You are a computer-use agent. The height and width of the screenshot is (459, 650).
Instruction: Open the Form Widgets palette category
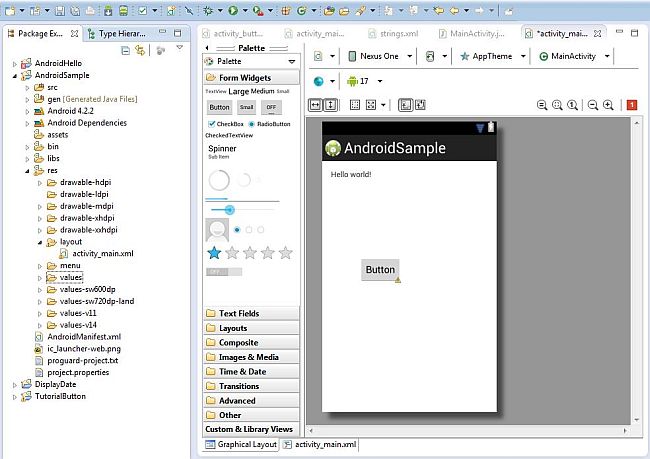click(251, 78)
